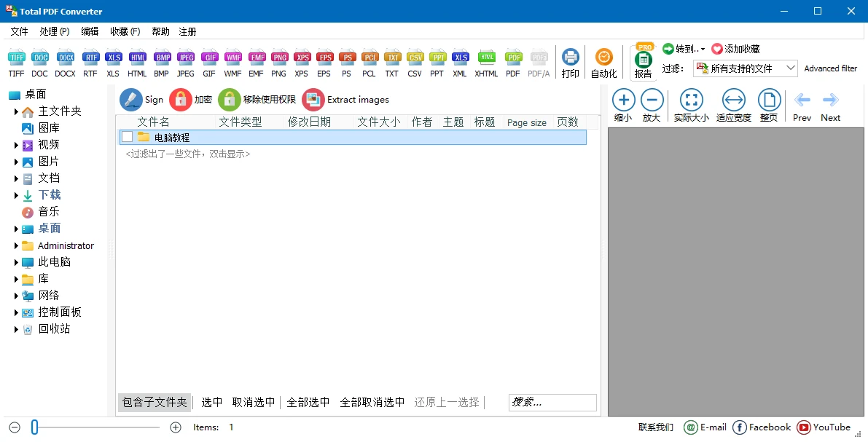The image size is (868, 442).
Task: Expand the 主文件夹 tree node
Action: pos(16,111)
